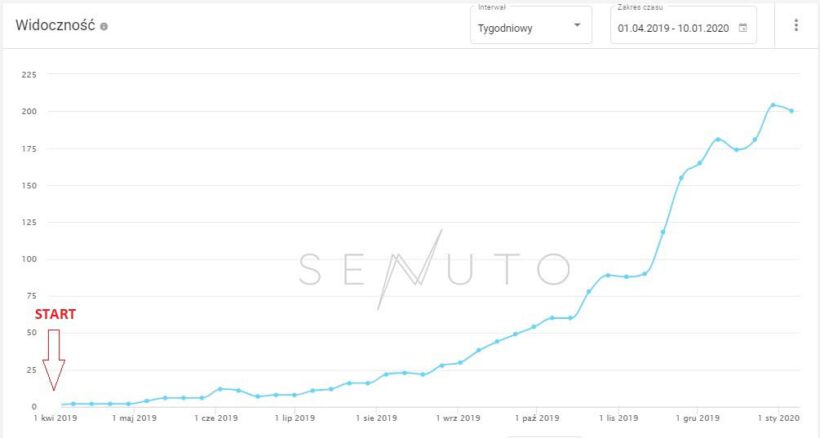This screenshot has width=820, height=438.
Task: Click the final data point on the line
Action: point(792,111)
